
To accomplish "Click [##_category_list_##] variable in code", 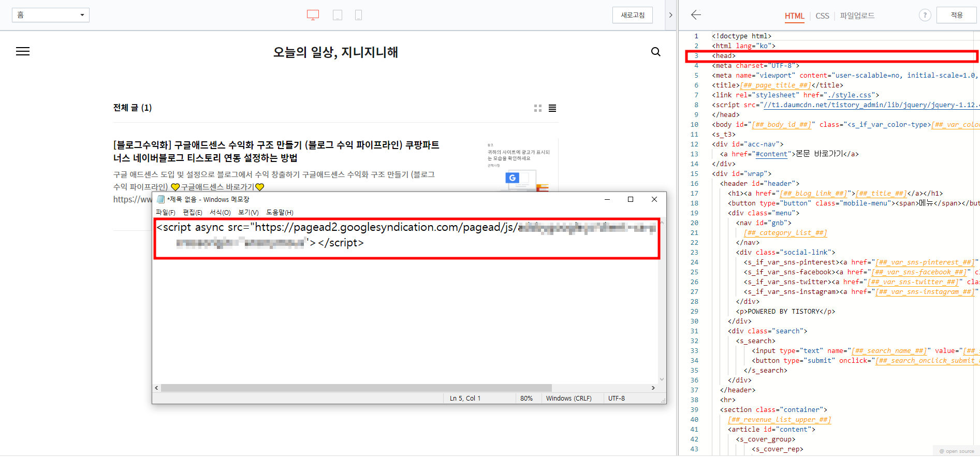I will click(x=785, y=233).
